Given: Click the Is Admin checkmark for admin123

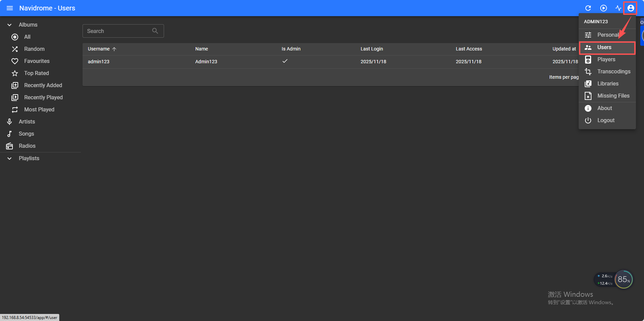Looking at the screenshot, I should point(285,61).
